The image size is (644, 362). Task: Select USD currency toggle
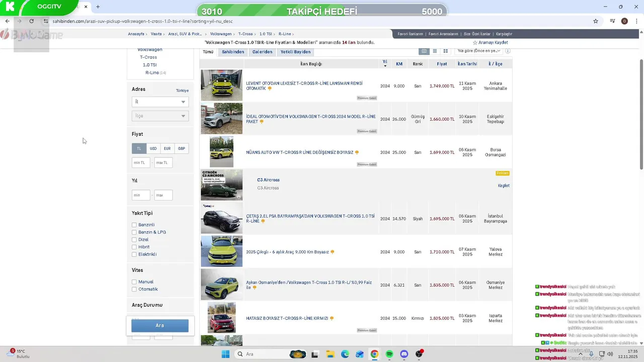pyautogui.click(x=153, y=148)
